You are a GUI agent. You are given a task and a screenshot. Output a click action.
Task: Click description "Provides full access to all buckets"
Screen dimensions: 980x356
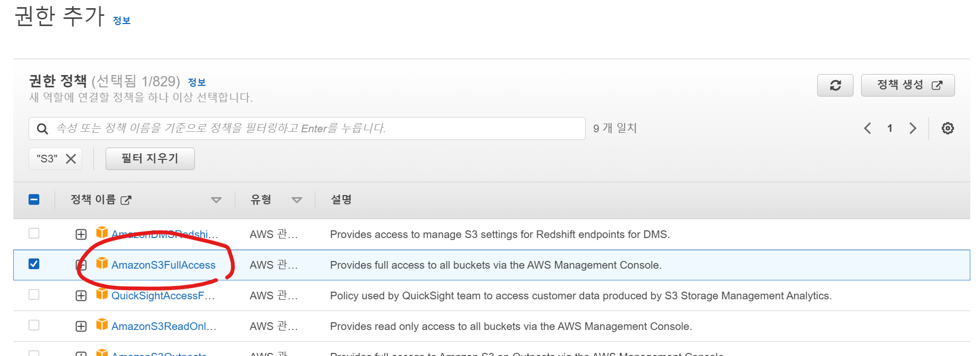tap(496, 265)
